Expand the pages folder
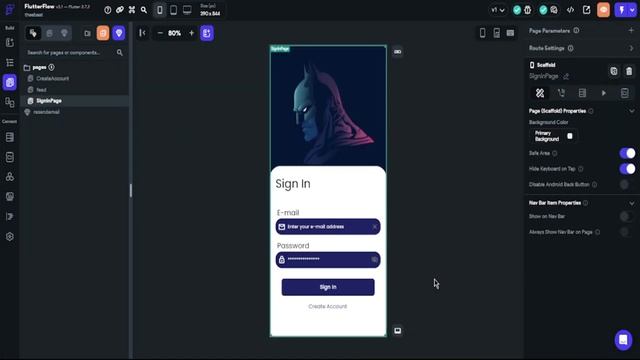This screenshot has width=640, height=360. 39,67
